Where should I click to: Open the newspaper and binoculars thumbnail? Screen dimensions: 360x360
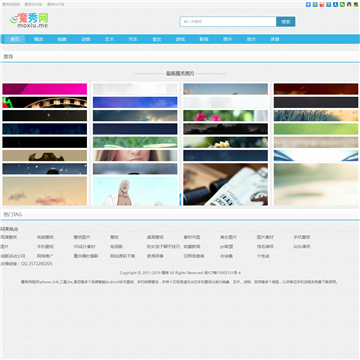click(x=225, y=184)
